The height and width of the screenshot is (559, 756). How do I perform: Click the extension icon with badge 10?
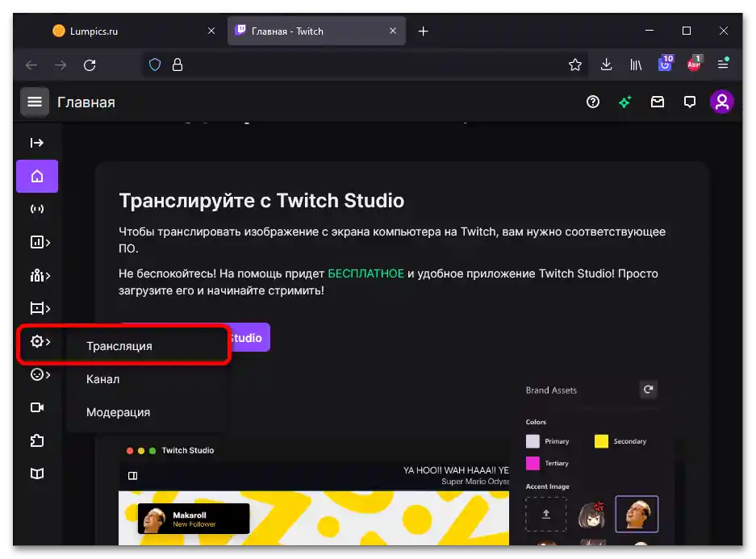(666, 63)
